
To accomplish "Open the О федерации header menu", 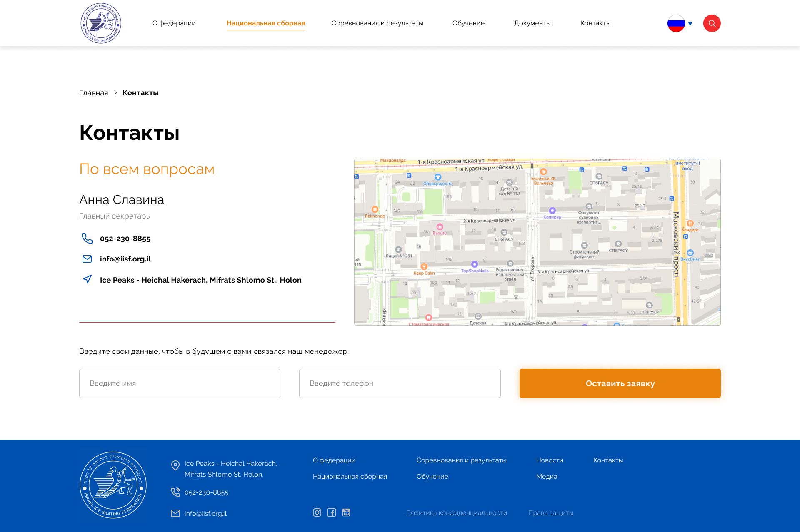I will [x=174, y=23].
